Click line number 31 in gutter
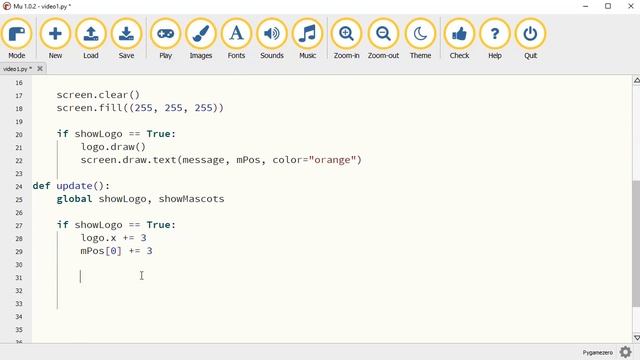This screenshot has width=640, height=360. click(19, 278)
